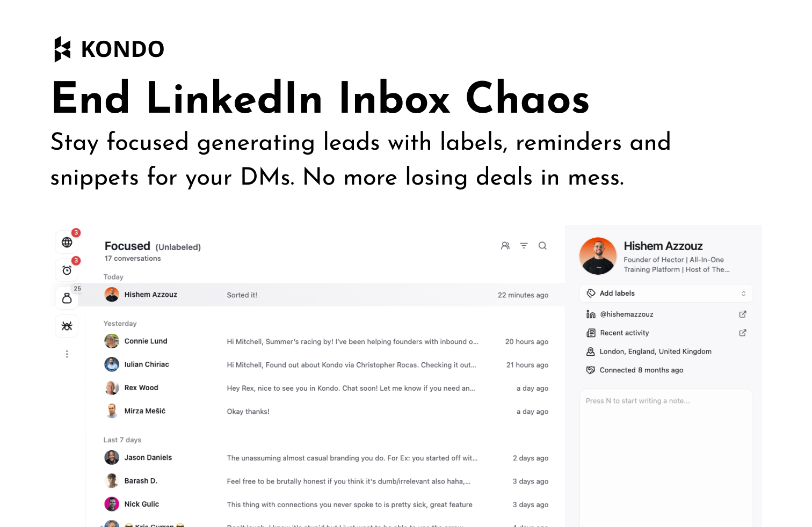Open the filter icon in header
Viewport: 812px width, 527px height.
[x=524, y=246]
